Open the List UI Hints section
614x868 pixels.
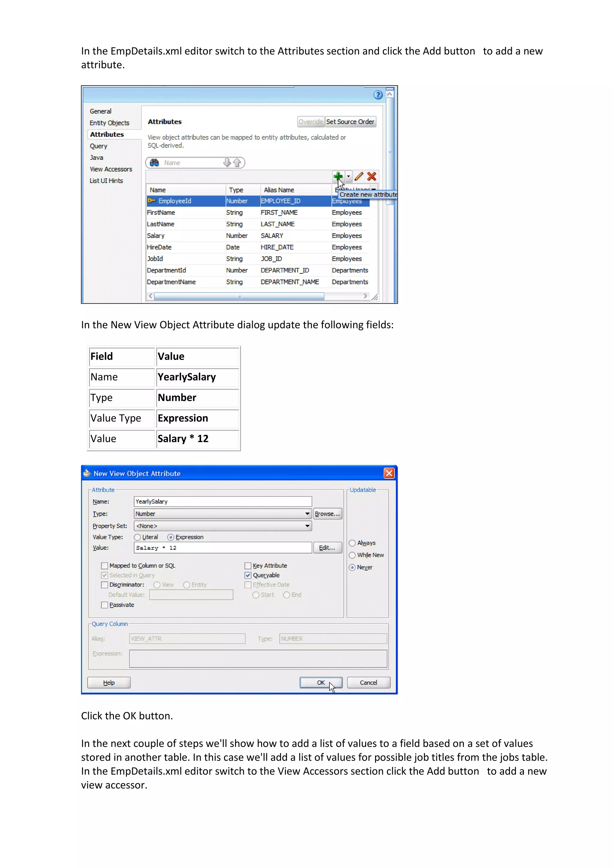[106, 181]
